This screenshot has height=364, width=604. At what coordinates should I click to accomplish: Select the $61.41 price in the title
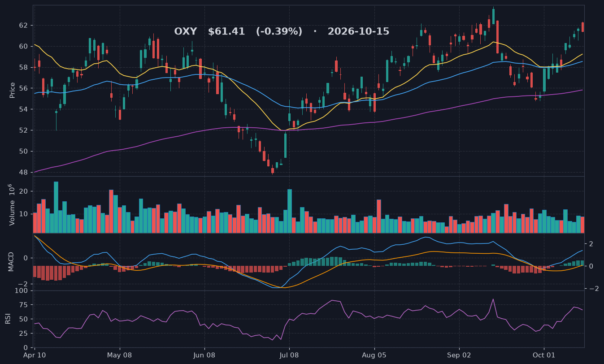click(226, 32)
